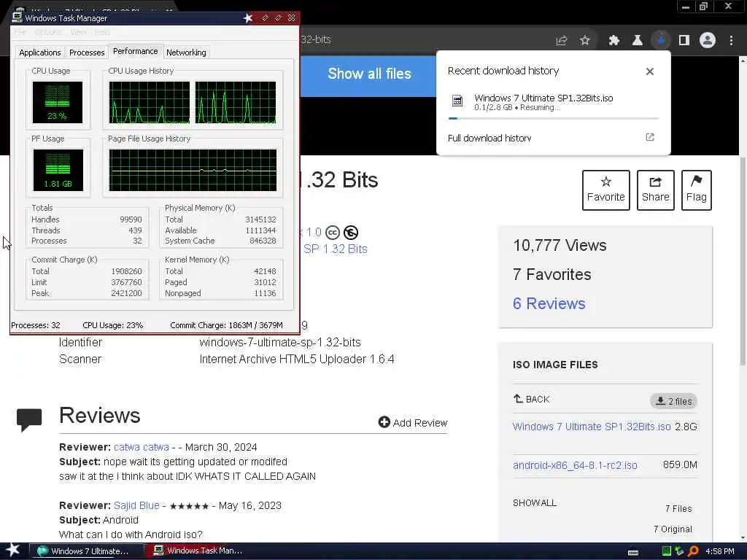Open the Networking tab in Task Manager
Screen dimensions: 747x560
[186, 52]
